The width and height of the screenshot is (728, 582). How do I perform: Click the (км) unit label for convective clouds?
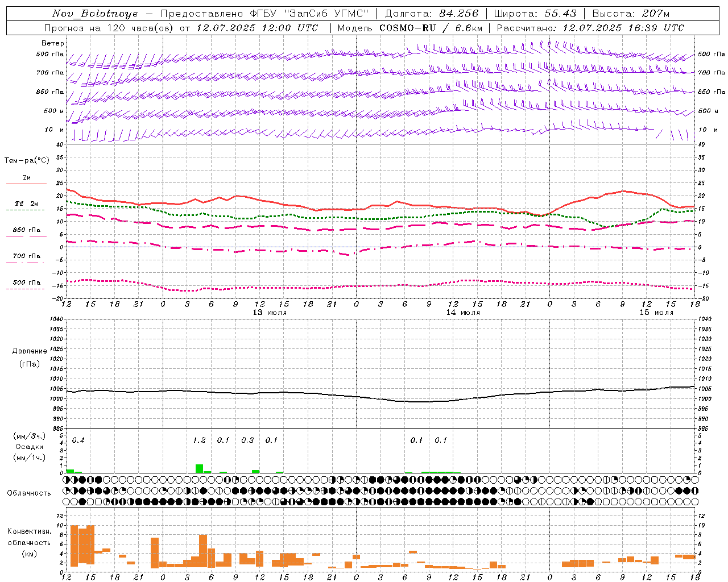(30, 553)
